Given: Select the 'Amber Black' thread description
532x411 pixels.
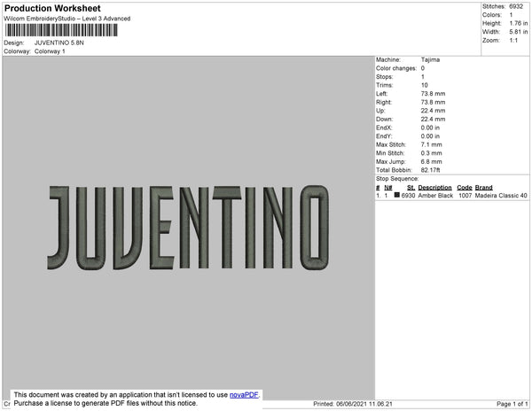Looking at the screenshot, I should (435, 196).
